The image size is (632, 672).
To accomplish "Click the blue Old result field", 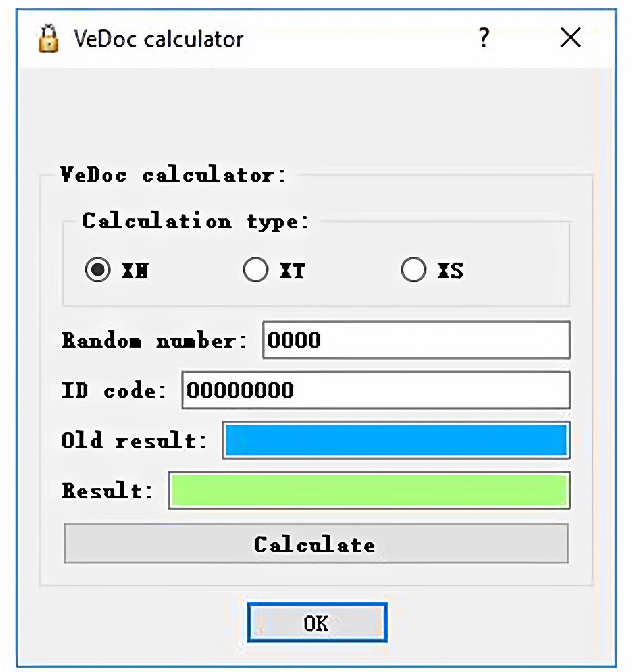I will click(x=396, y=441).
